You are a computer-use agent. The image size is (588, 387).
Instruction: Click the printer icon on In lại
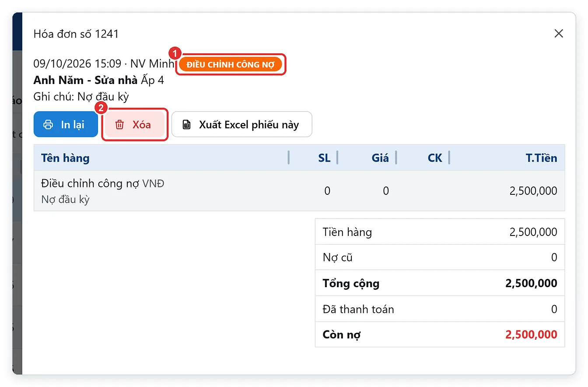pyautogui.click(x=48, y=125)
